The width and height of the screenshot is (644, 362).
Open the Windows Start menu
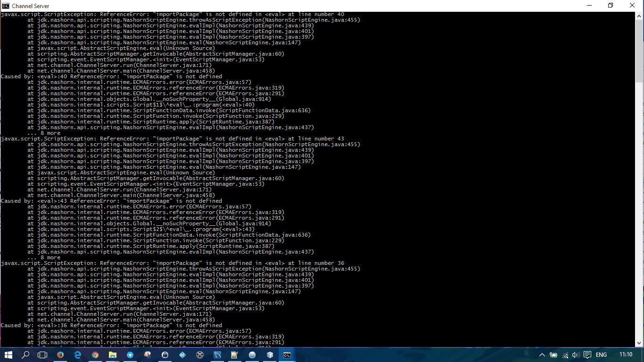pyautogui.click(x=8, y=354)
